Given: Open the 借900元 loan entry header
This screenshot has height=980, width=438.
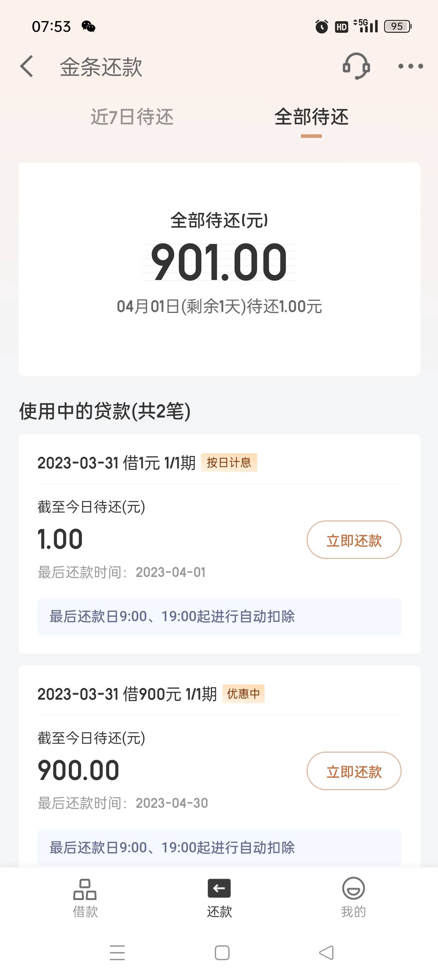Looking at the screenshot, I should tap(126, 694).
